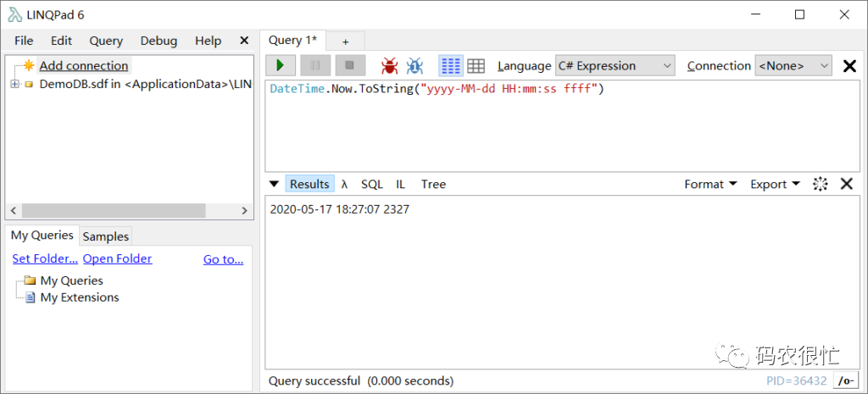Open the Edit menu

[x=61, y=41]
